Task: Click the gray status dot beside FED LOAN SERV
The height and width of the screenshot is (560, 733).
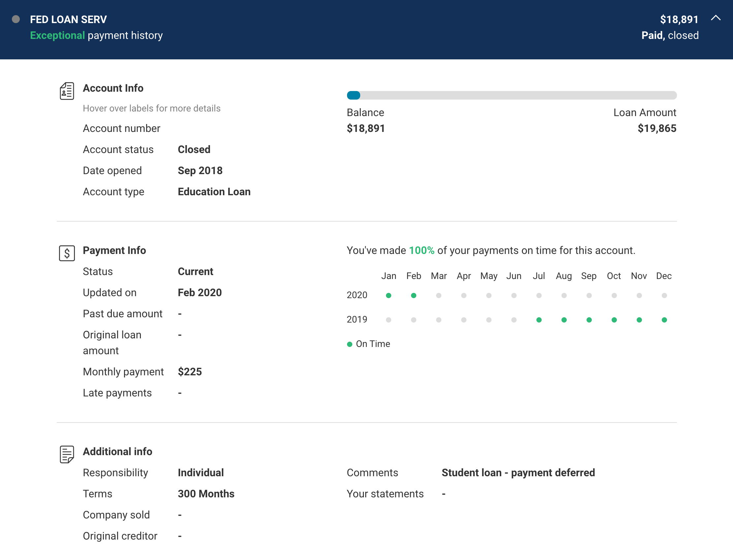Action: pyautogui.click(x=16, y=19)
